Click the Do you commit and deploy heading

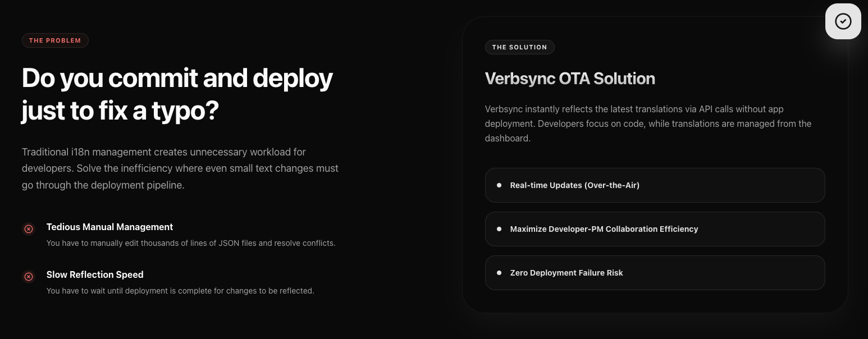(177, 94)
